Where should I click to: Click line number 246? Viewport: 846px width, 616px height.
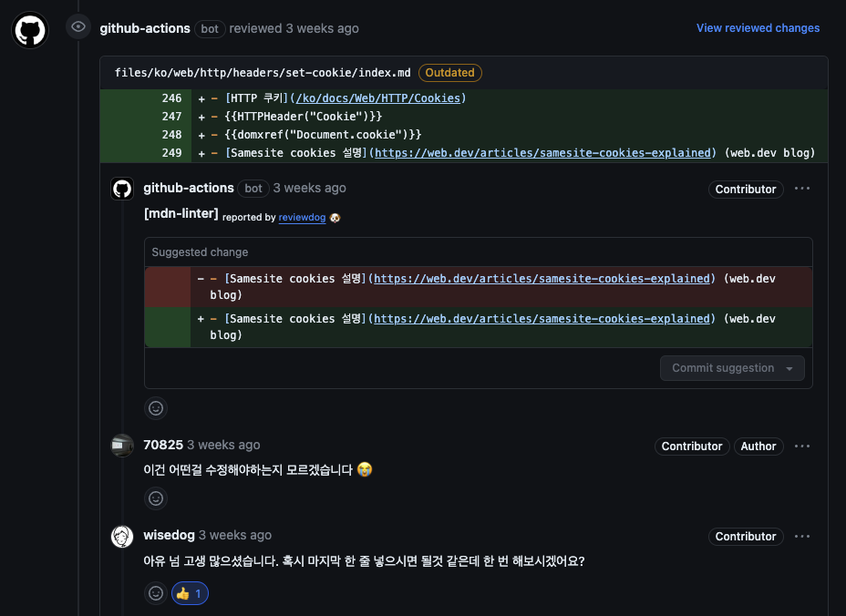click(x=171, y=98)
